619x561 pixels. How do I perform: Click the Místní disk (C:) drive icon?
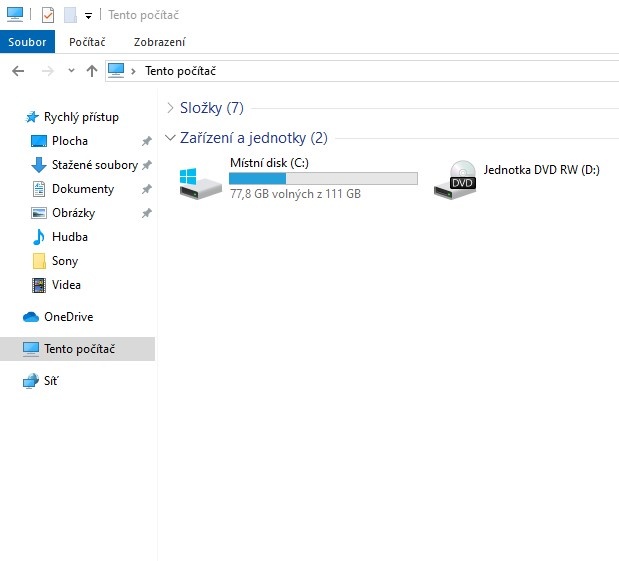(200, 184)
